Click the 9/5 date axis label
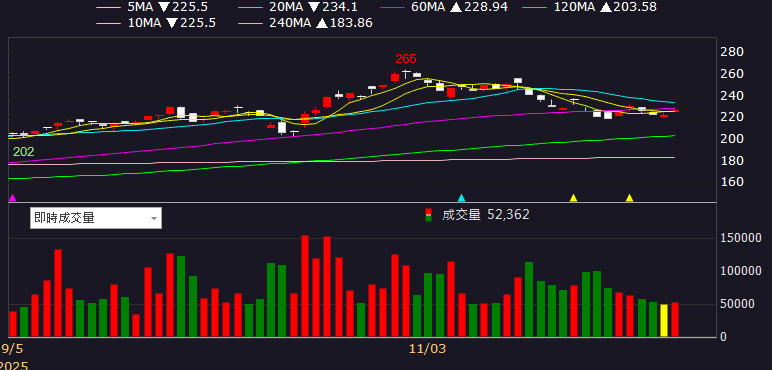 [13, 349]
